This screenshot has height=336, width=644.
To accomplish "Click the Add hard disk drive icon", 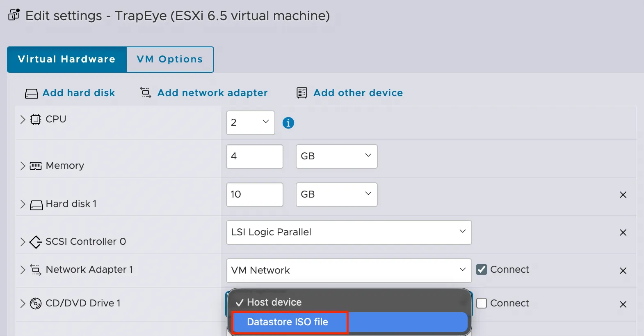I will coord(32,94).
